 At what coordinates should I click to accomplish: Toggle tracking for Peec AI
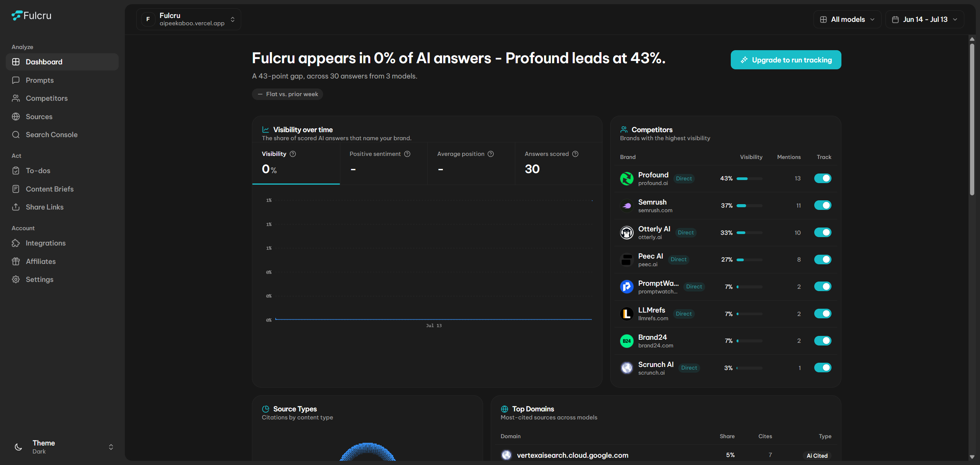tap(823, 259)
